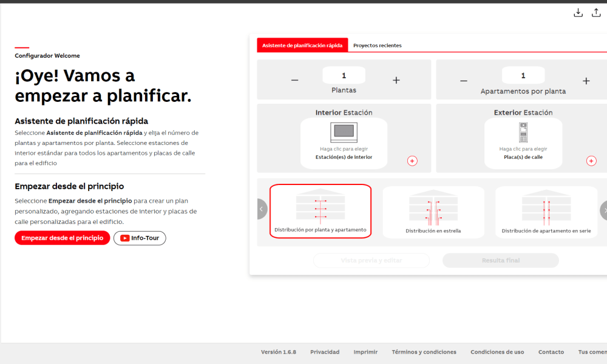Switch selection to the star distribution layout
The image size is (607, 364).
tap(433, 209)
